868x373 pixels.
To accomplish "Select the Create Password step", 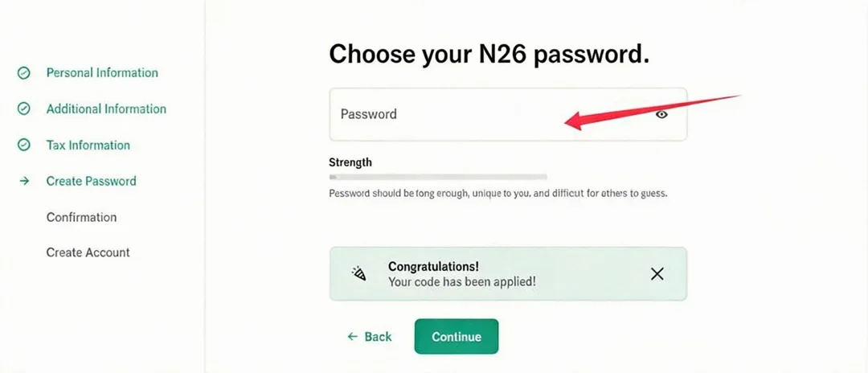I will [91, 182].
